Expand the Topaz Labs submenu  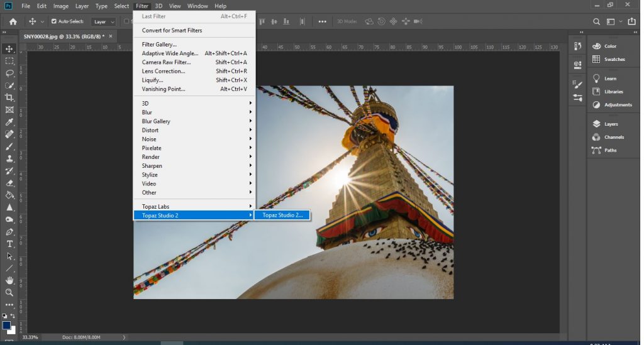click(x=194, y=206)
